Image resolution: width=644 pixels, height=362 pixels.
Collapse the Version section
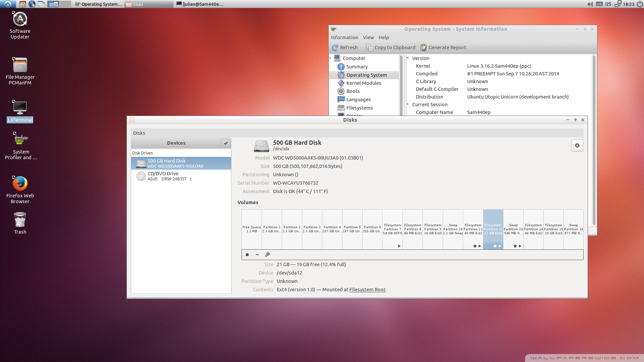click(408, 58)
